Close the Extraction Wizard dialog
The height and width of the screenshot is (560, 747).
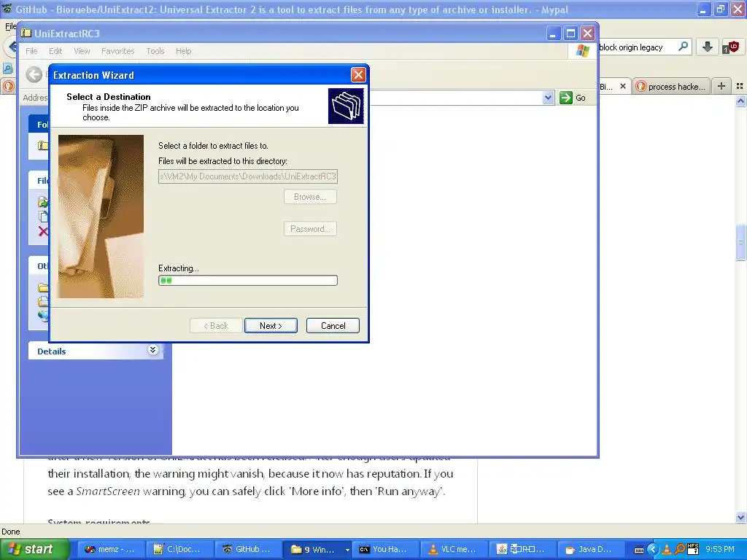tap(358, 75)
